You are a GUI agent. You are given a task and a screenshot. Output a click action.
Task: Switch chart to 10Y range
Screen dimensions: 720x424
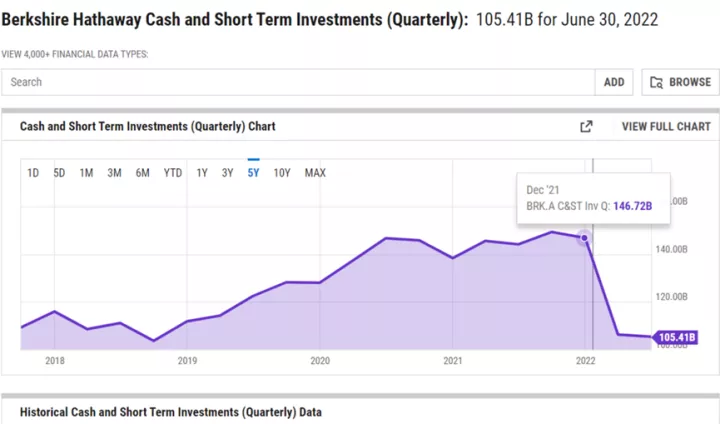click(282, 173)
